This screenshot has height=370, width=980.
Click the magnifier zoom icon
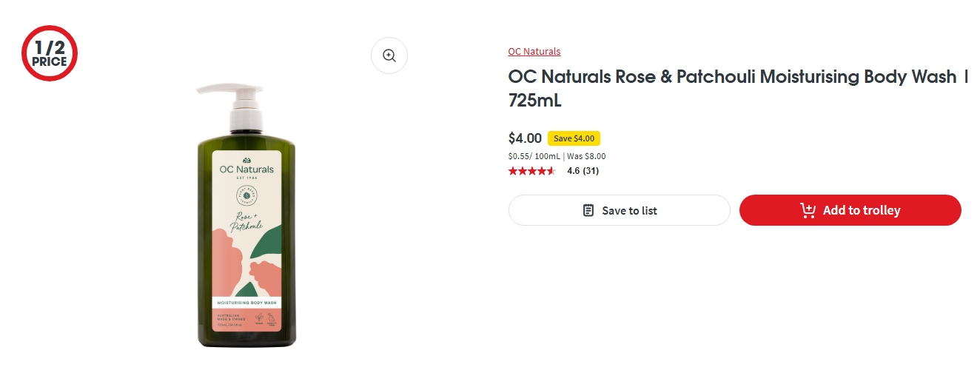(389, 55)
